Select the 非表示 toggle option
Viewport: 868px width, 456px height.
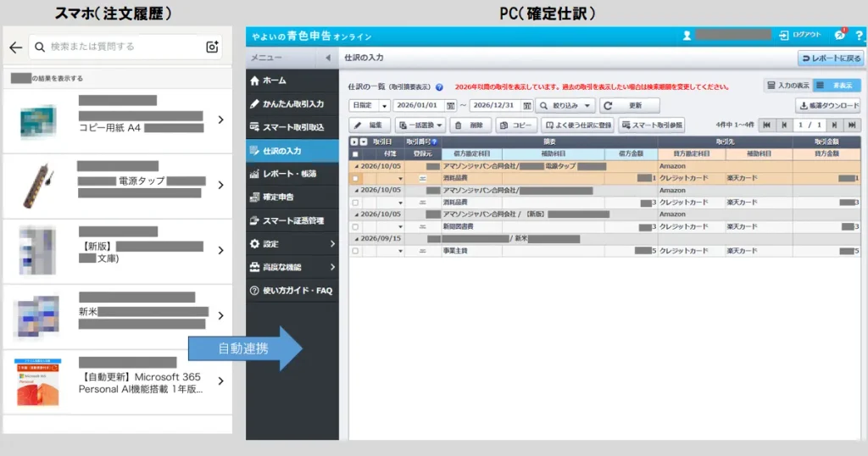837,86
